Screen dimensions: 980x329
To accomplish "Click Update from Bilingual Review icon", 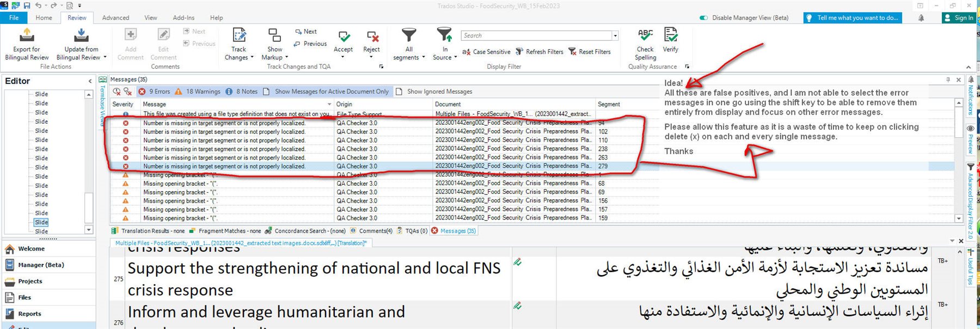I will tap(81, 35).
